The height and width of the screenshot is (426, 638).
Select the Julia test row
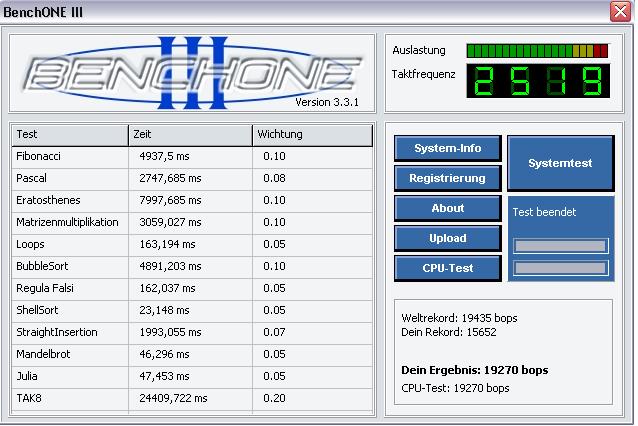click(x=192, y=376)
